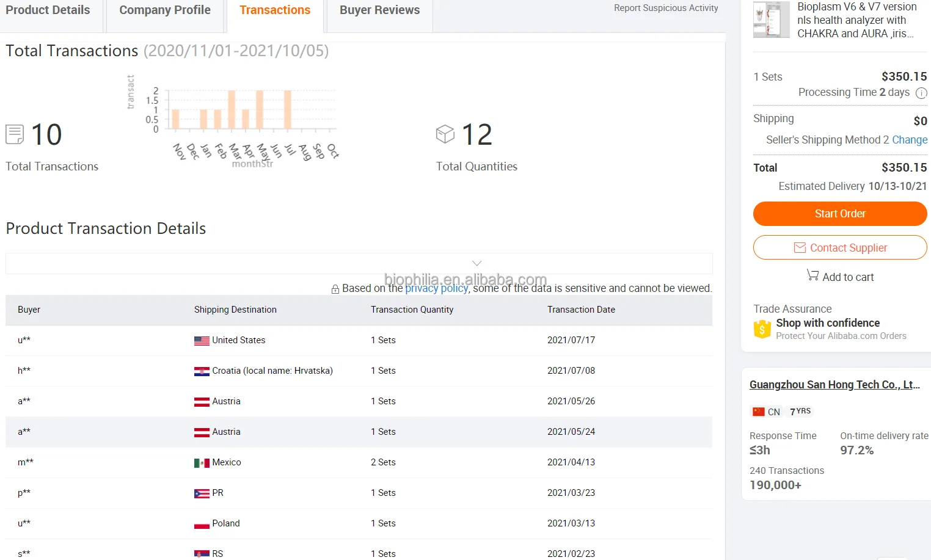Click the Total Transactions document icon

(x=15, y=134)
